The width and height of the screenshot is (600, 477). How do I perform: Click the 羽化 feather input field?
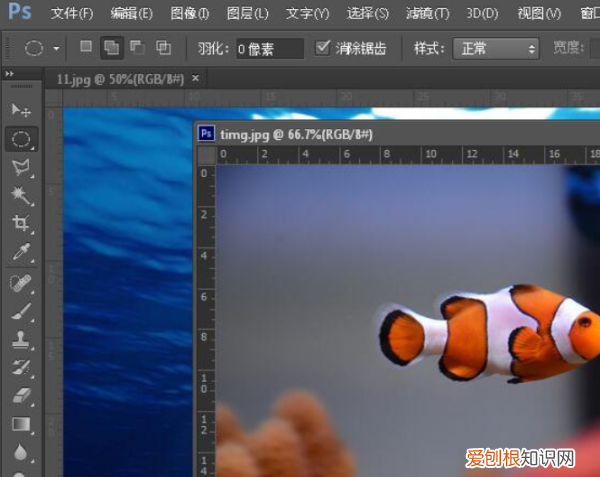coord(270,49)
